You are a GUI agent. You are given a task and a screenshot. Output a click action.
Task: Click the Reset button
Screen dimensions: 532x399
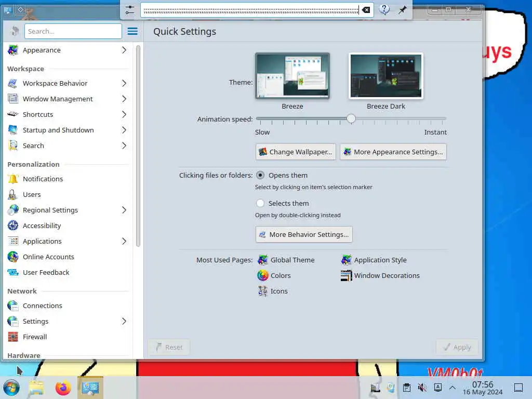(x=169, y=347)
